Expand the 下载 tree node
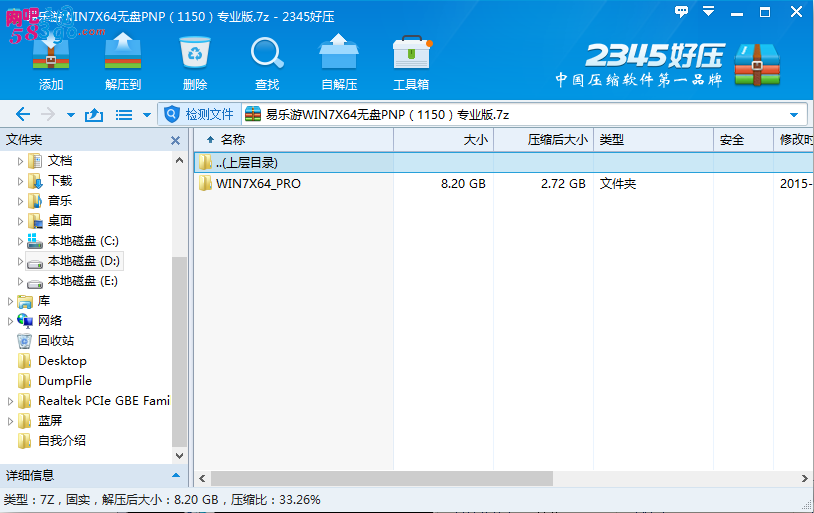Screen dimensions: 814x513 click(20, 181)
